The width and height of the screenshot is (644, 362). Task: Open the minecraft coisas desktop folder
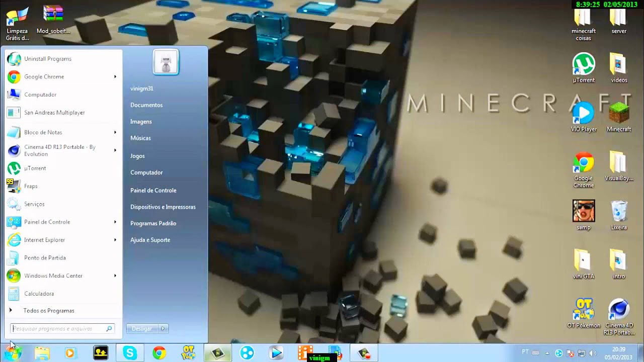[584, 25]
